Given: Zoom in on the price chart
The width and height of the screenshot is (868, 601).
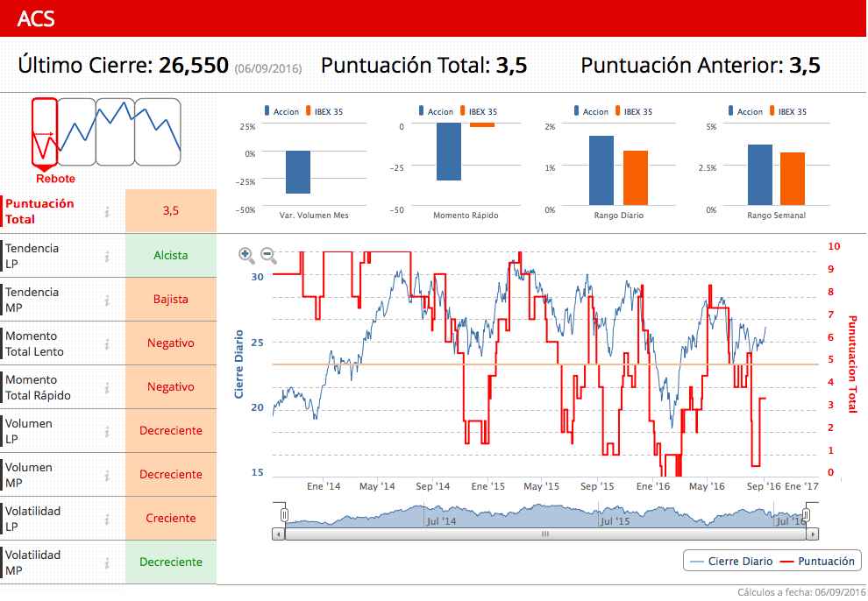Looking at the screenshot, I should tap(246, 255).
